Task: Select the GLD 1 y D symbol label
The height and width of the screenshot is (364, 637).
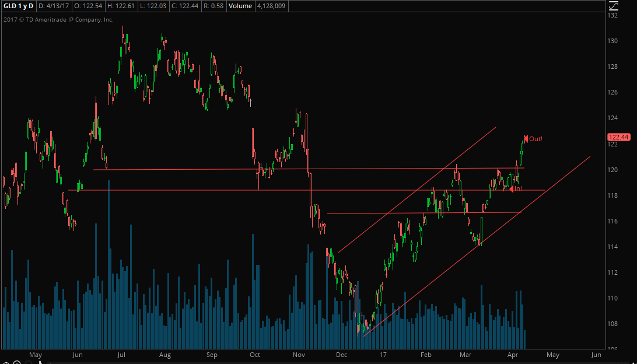Action: click(19, 6)
